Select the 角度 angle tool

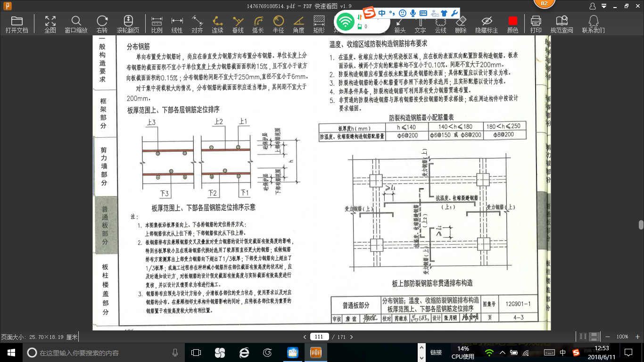point(298,25)
